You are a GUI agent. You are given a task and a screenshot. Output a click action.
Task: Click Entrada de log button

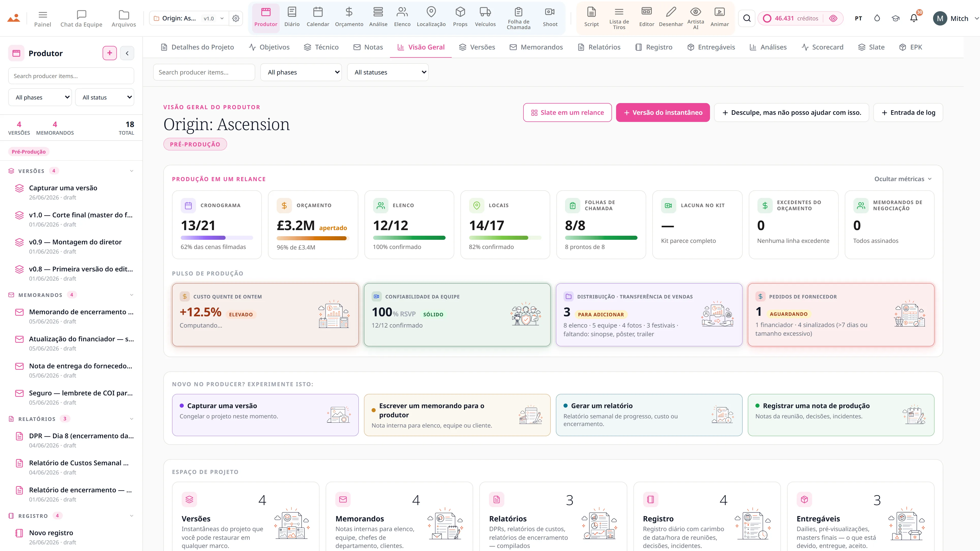908,112
